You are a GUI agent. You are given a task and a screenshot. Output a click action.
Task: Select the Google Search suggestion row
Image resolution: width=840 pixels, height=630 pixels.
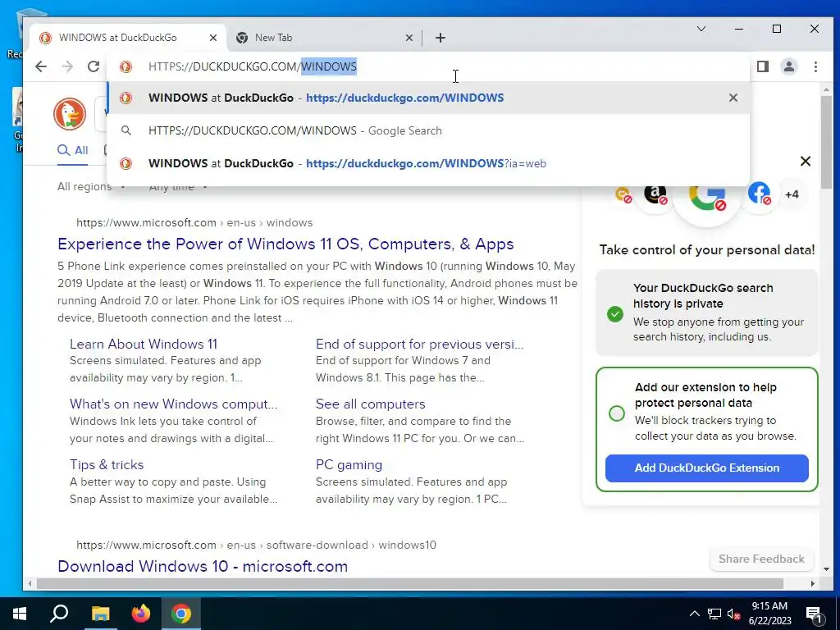(x=428, y=130)
